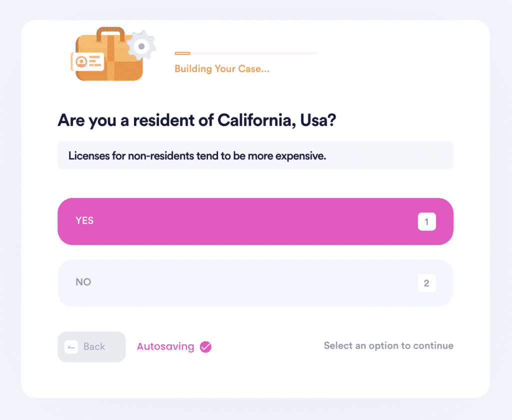Click the Back button
Viewport: 512px width, 420px height.
pyautogui.click(x=91, y=346)
